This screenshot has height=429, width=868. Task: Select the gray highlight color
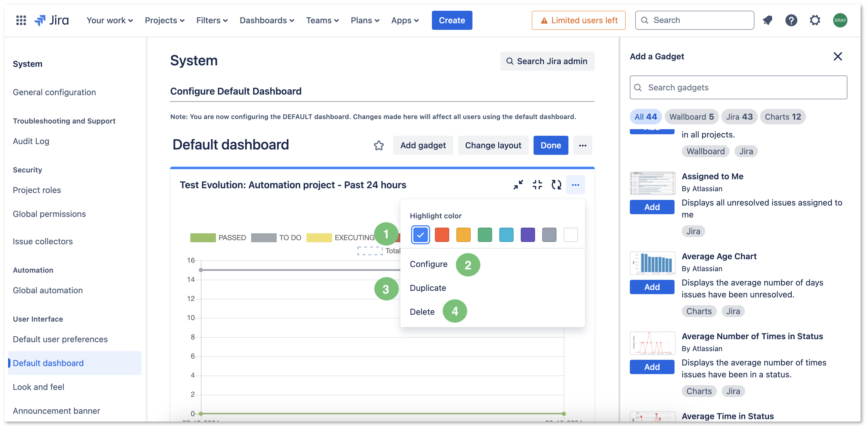point(549,235)
